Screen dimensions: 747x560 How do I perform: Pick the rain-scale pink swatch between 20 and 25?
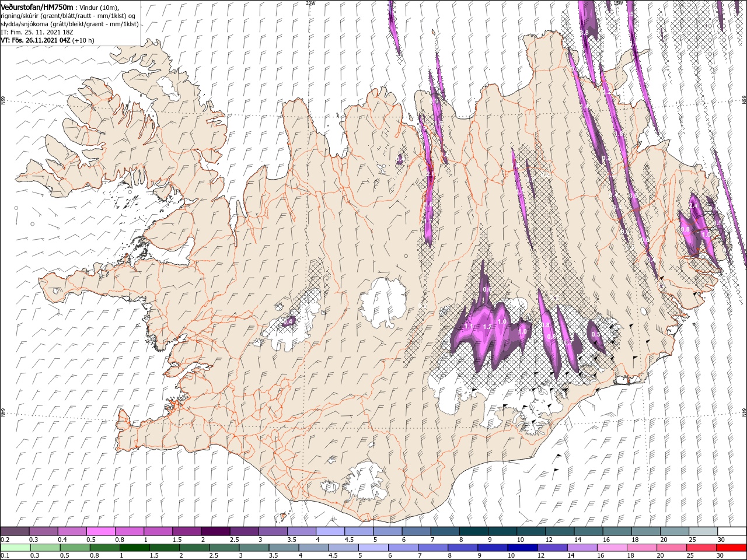673,548
